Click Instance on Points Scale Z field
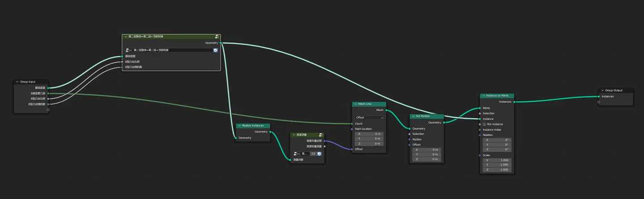The width and height of the screenshot is (644, 199). [497, 170]
